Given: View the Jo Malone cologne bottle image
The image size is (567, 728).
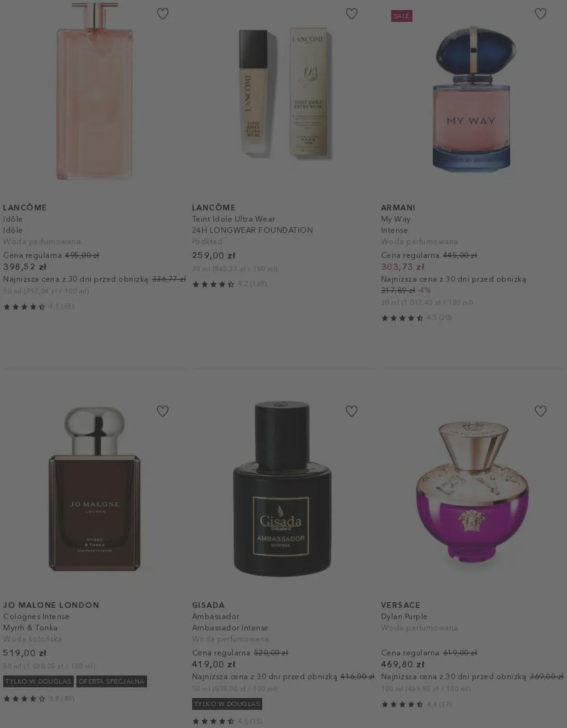Looking at the screenshot, I should point(94,489).
